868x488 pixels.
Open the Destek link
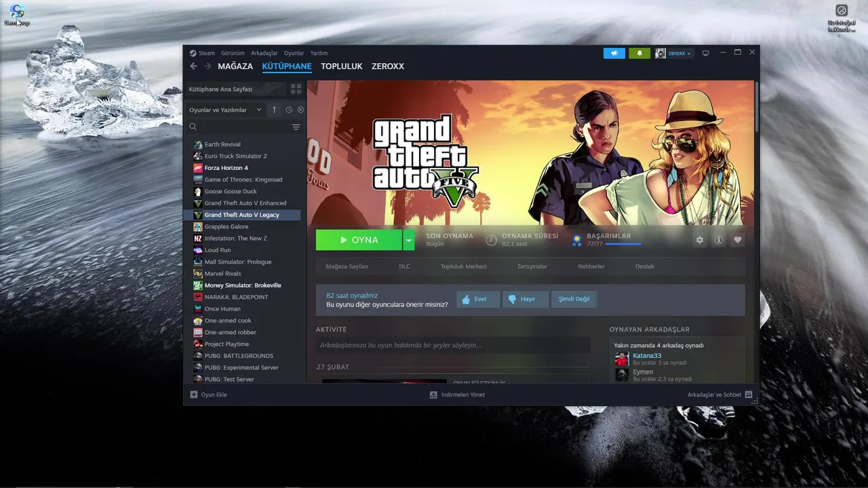pyautogui.click(x=645, y=266)
